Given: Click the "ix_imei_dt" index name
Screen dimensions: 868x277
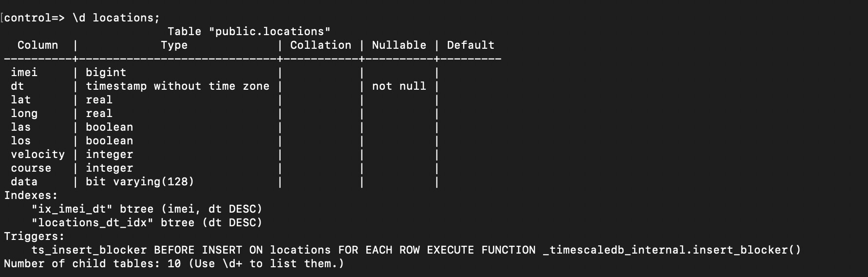Looking at the screenshot, I should (72, 209).
